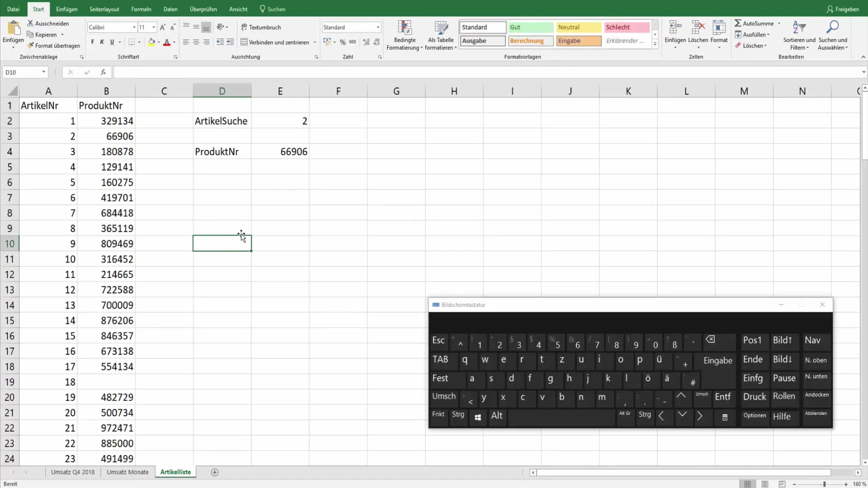This screenshot has height=488, width=868.
Task: Select column D header
Action: point(222,91)
